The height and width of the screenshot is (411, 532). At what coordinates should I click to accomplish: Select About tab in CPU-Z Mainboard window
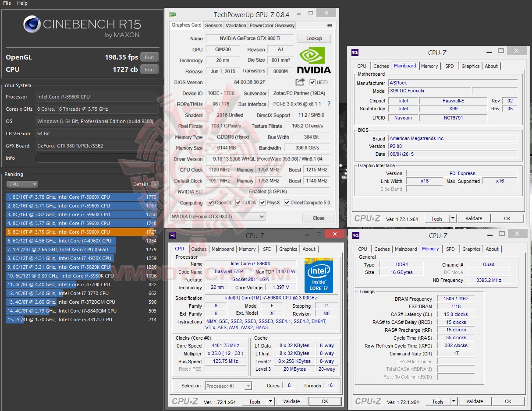point(491,66)
